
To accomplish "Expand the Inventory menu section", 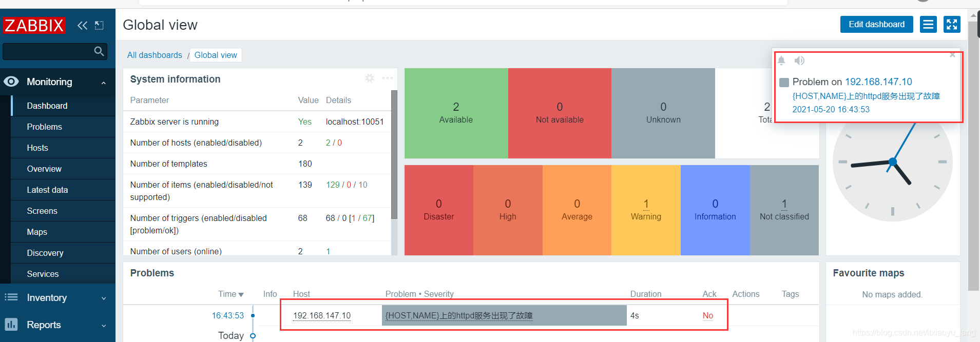I will pos(104,298).
